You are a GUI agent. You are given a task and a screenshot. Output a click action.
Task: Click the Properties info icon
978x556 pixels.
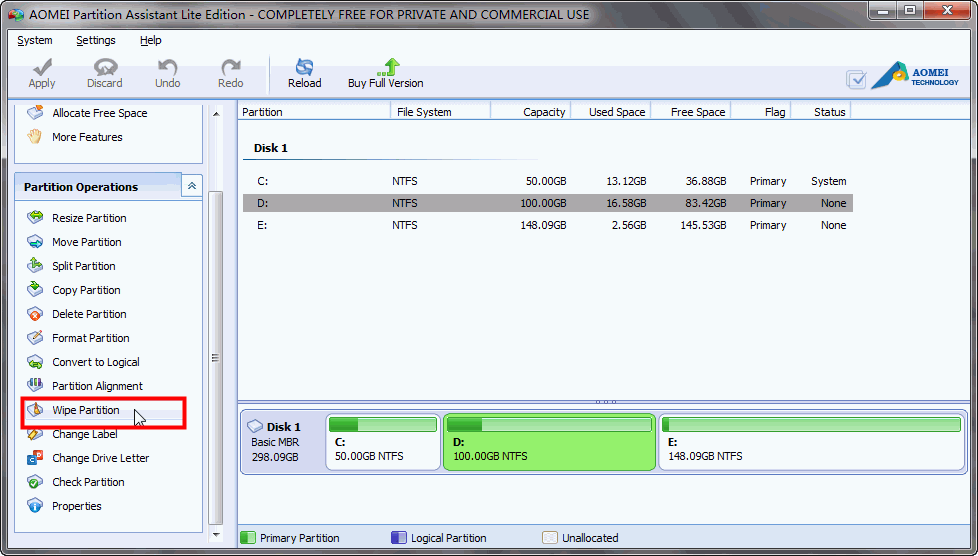35,506
